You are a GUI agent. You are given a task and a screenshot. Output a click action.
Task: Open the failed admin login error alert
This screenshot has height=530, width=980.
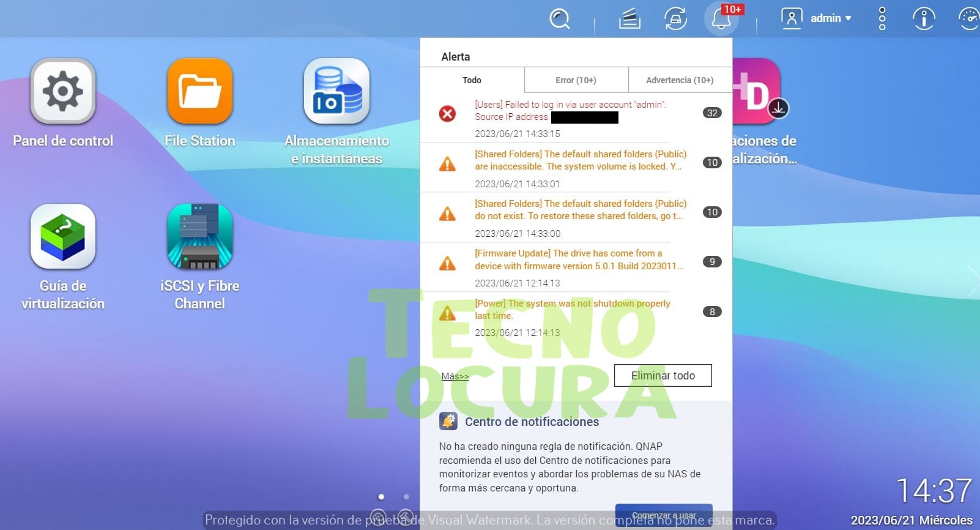(x=576, y=118)
